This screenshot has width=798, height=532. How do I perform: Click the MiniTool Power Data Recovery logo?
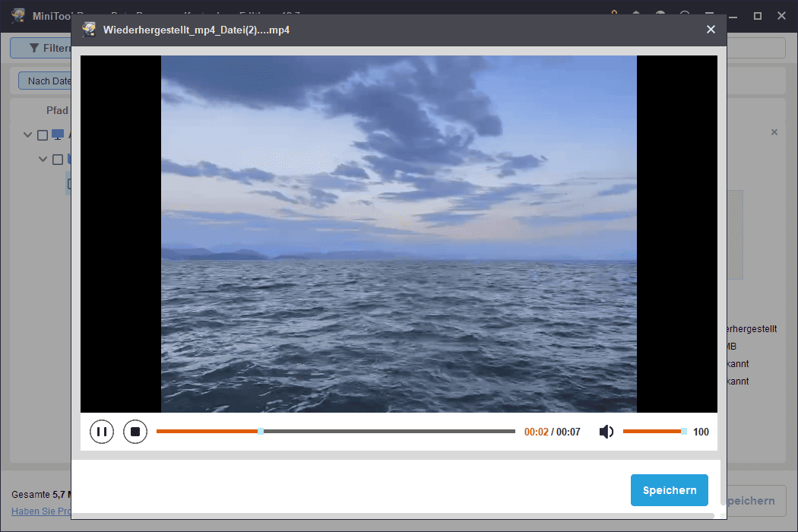[x=17, y=15]
